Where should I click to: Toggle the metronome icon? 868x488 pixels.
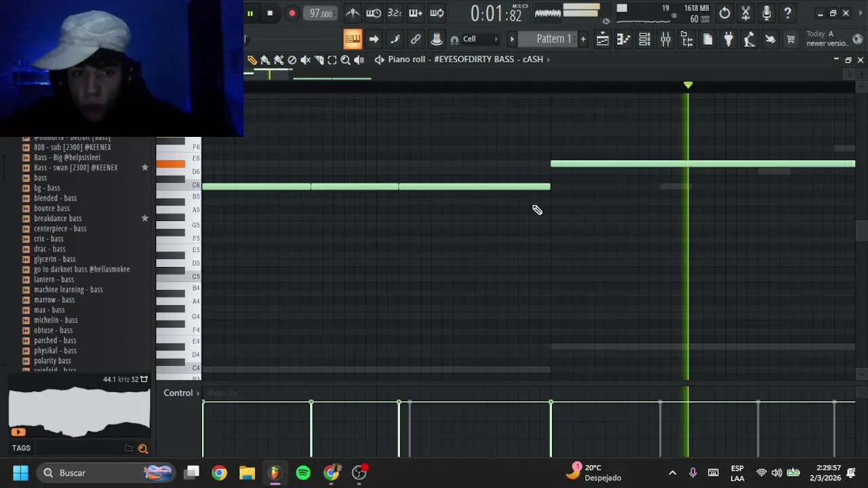click(353, 13)
